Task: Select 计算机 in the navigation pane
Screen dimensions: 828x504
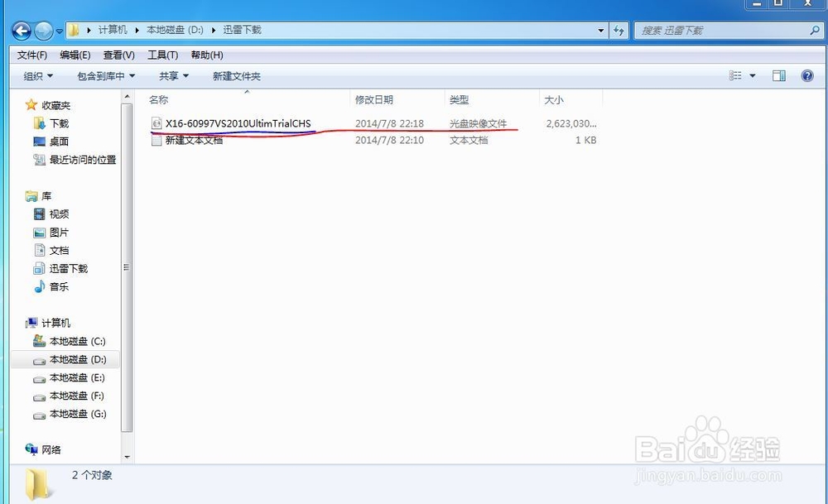Action: pos(56,323)
